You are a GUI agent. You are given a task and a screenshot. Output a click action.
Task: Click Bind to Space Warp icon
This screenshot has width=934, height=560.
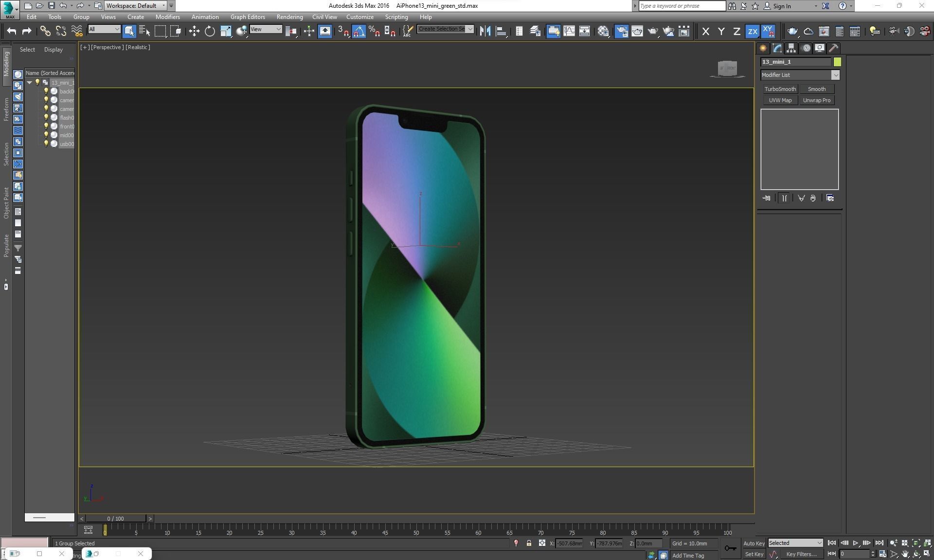pyautogui.click(x=77, y=31)
